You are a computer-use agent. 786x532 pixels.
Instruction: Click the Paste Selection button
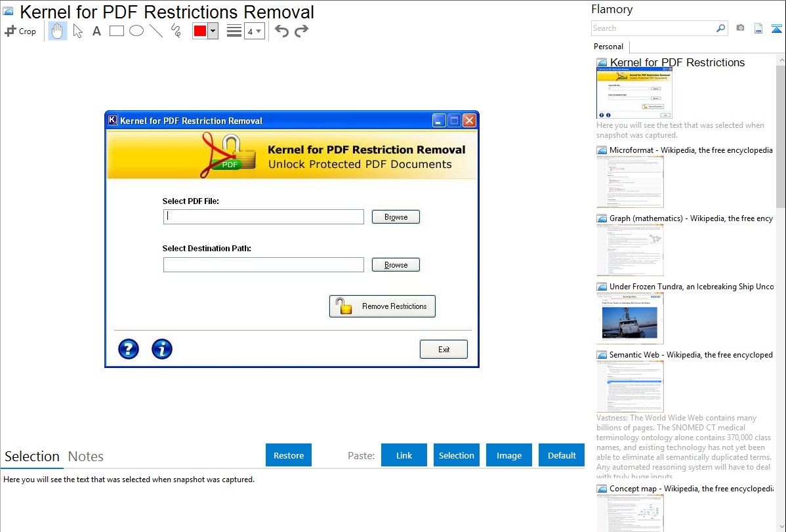coord(456,455)
